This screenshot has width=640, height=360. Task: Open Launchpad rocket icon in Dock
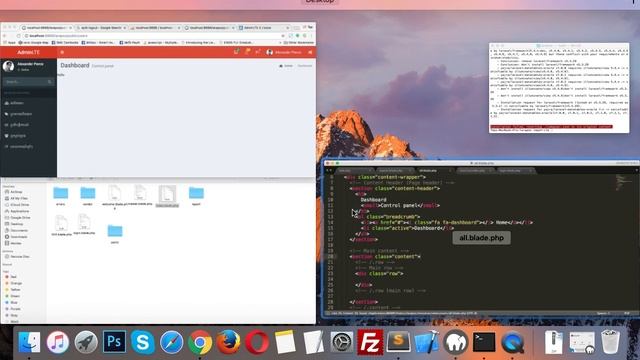pyautogui.click(x=86, y=342)
